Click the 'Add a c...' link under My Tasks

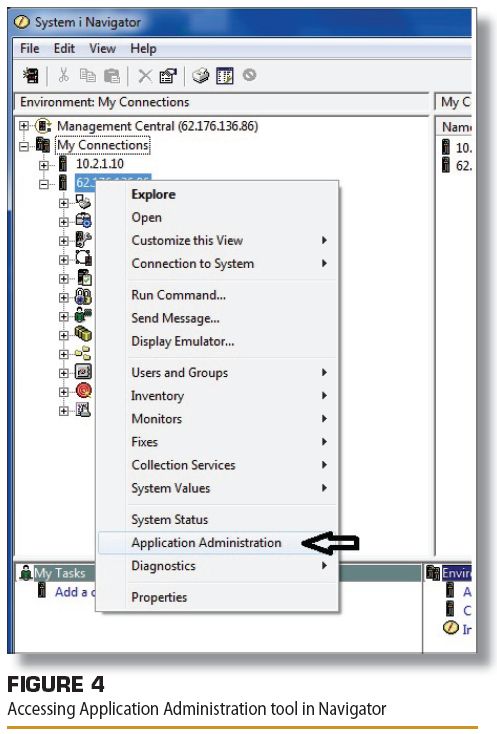pyautogui.click(x=75, y=592)
